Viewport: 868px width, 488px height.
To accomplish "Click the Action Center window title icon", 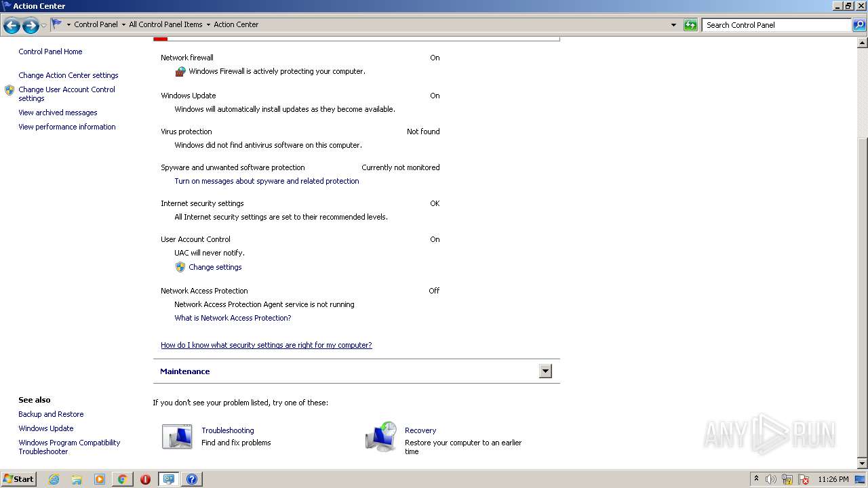I will pyautogui.click(x=7, y=6).
